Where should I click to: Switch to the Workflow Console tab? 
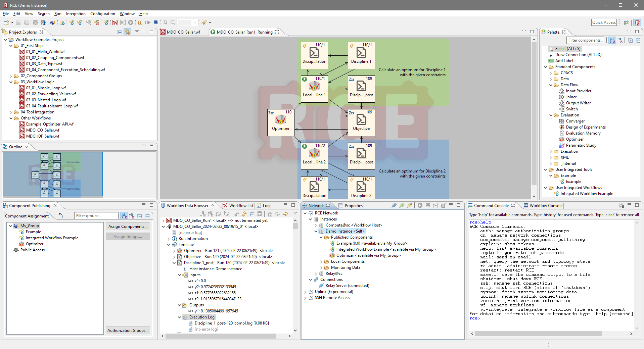(x=545, y=206)
